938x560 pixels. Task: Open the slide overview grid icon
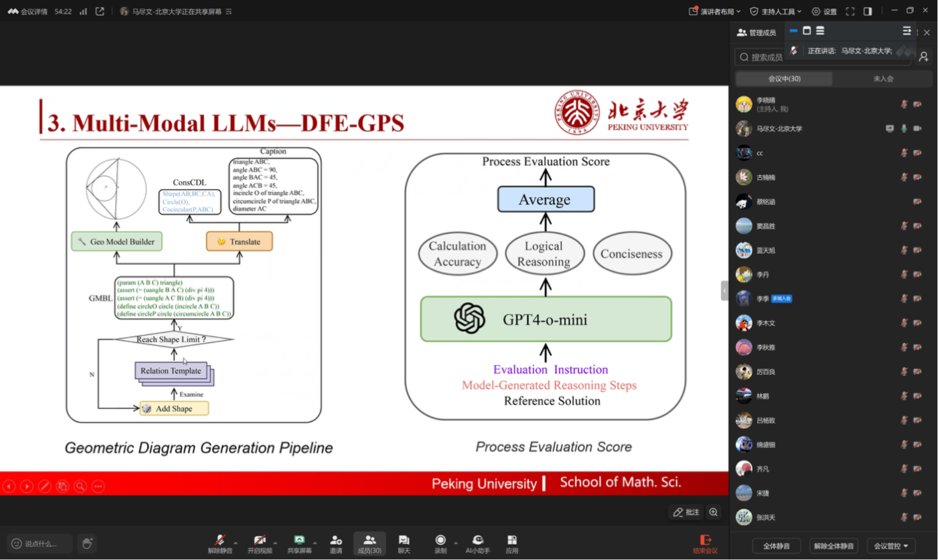pos(62,486)
